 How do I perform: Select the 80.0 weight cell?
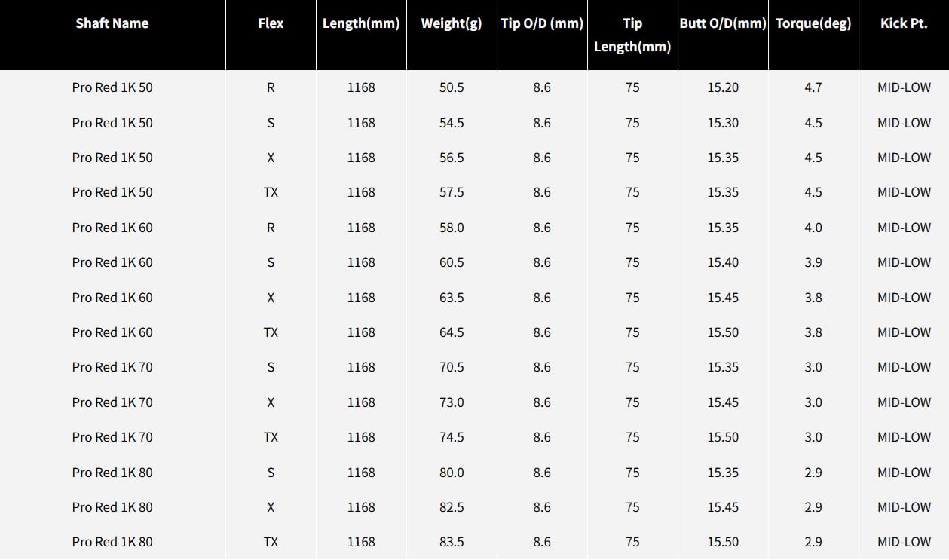[452, 473]
